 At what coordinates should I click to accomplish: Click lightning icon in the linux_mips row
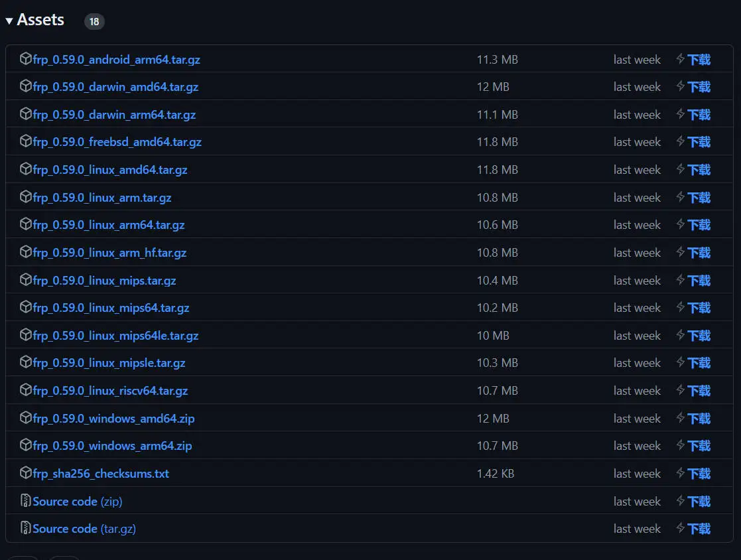pos(680,280)
